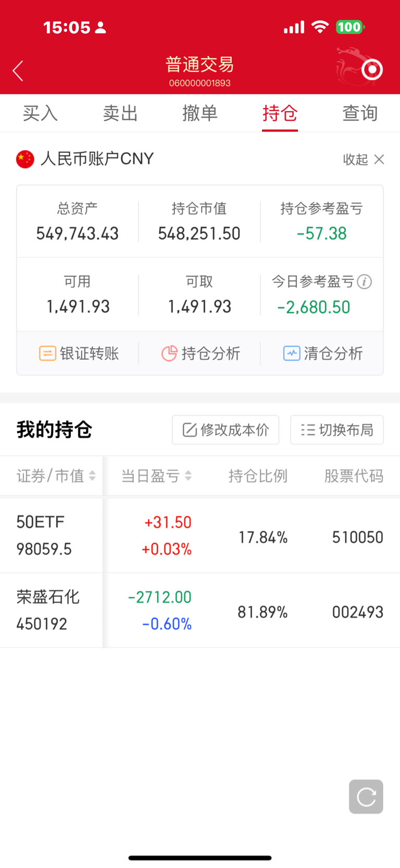Tap 修改成本价 button
This screenshot has width=400, height=868.
pos(226,430)
